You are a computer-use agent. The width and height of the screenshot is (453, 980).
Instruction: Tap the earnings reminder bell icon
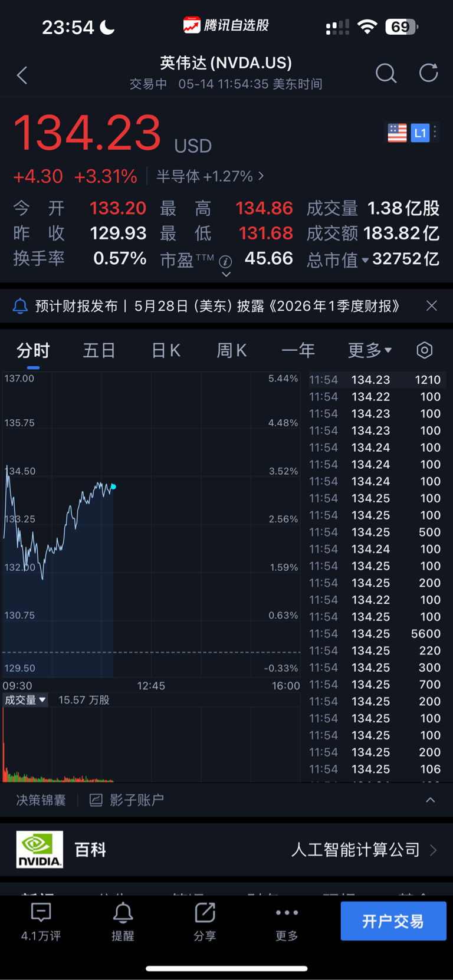click(20, 305)
